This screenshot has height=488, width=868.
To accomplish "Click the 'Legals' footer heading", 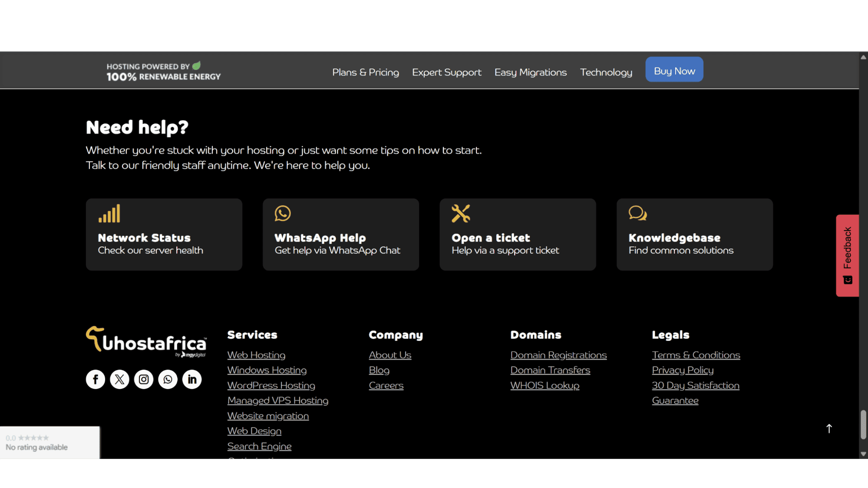I will (670, 335).
